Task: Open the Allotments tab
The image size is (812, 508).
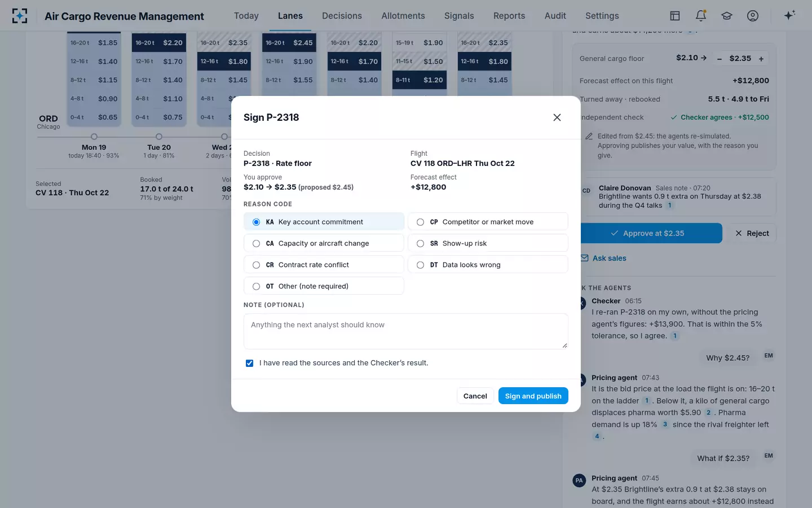Action: coord(403,16)
